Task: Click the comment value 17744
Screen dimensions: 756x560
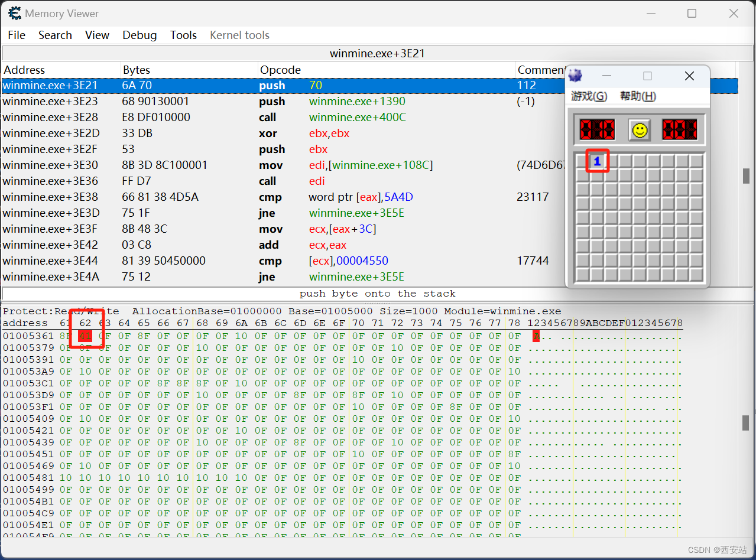Action: [x=533, y=261]
